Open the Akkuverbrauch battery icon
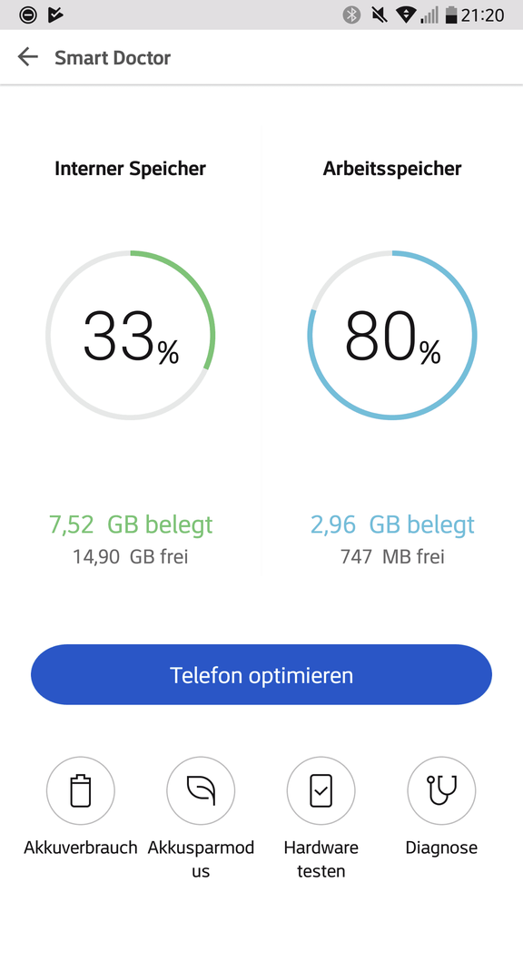 pos(80,790)
